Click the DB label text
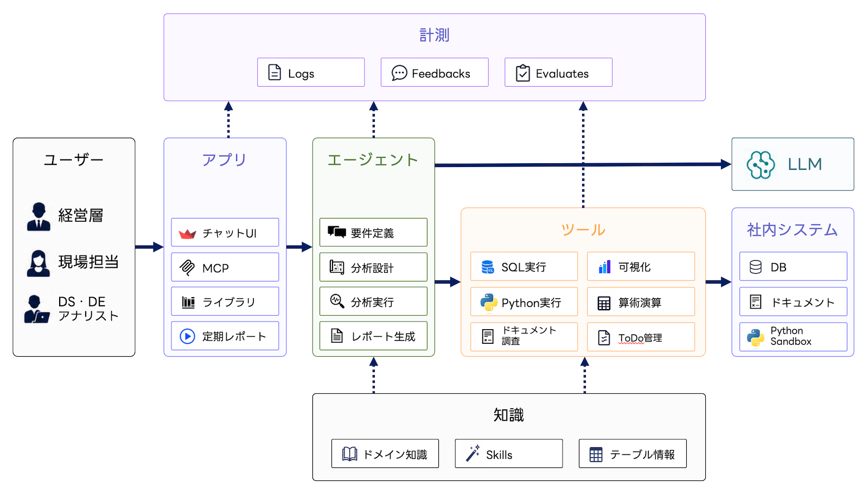Viewport: 868px width, 494px height. 778,267
